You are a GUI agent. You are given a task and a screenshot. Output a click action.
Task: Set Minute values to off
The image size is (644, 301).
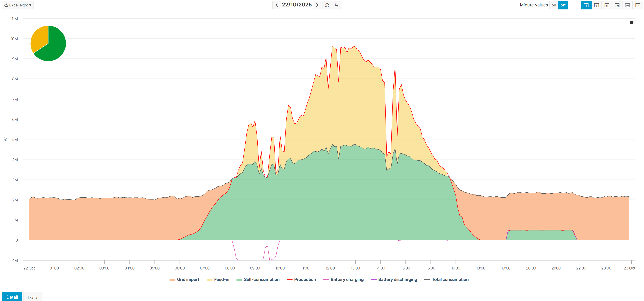point(563,5)
